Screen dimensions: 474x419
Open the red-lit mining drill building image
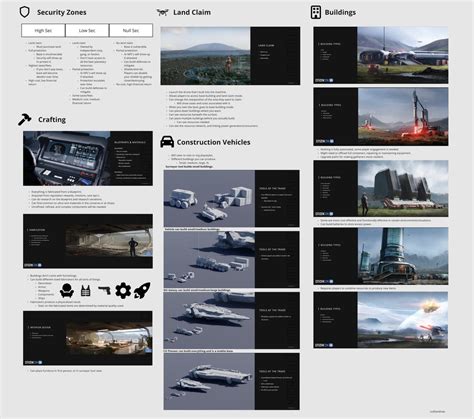pos(403,117)
